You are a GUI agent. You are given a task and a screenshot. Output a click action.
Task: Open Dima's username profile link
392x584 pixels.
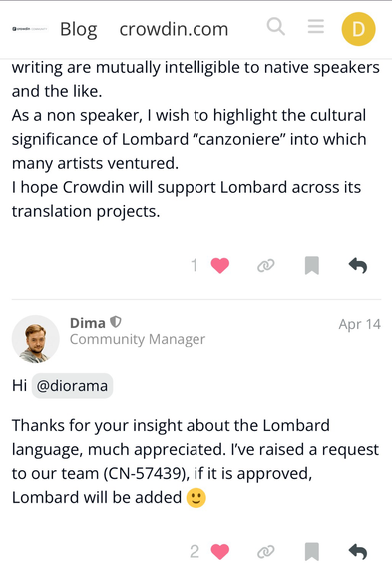click(x=88, y=323)
